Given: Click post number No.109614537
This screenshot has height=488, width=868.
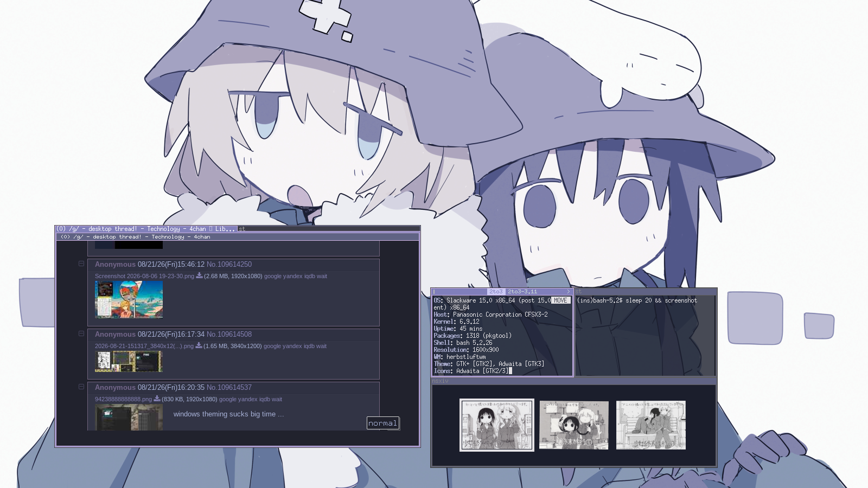Looking at the screenshot, I should coord(229,388).
